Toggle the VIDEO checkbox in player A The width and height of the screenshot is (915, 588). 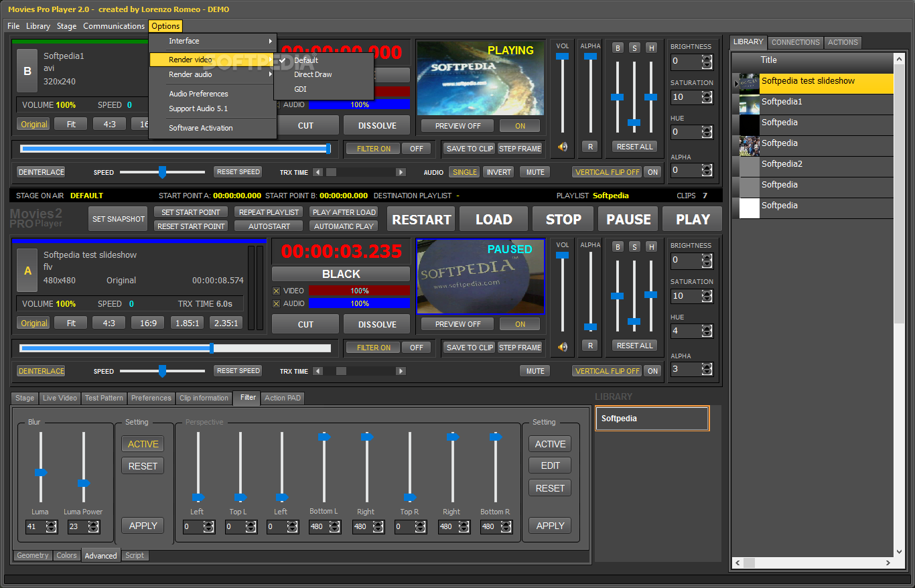[277, 291]
